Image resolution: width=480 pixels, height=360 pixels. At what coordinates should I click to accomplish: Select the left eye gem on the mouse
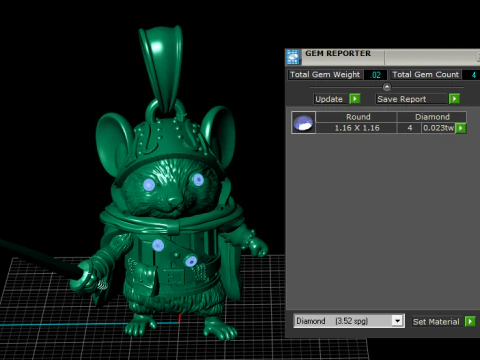click(149, 184)
